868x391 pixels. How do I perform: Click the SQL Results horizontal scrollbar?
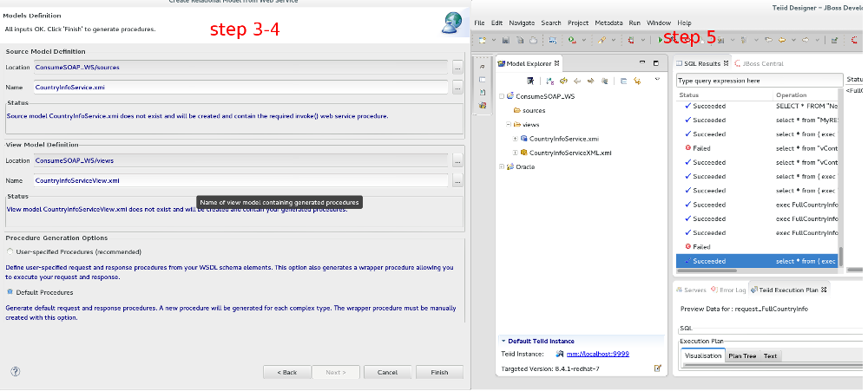click(707, 270)
